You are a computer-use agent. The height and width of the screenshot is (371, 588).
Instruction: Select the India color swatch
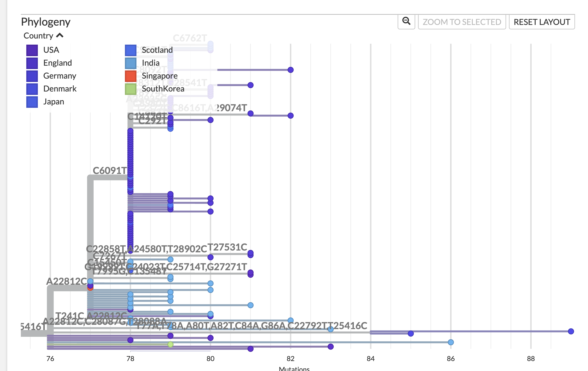pyautogui.click(x=131, y=63)
